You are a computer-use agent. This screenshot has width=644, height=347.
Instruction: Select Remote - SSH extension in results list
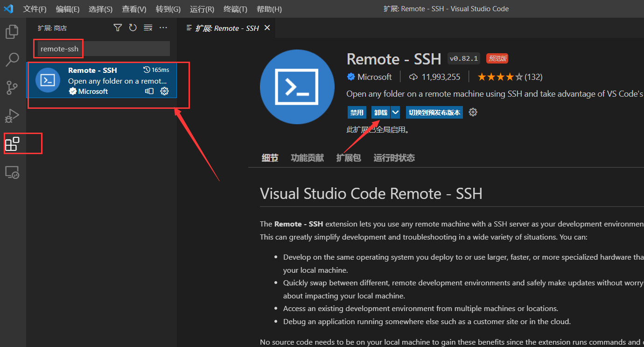tap(101, 80)
